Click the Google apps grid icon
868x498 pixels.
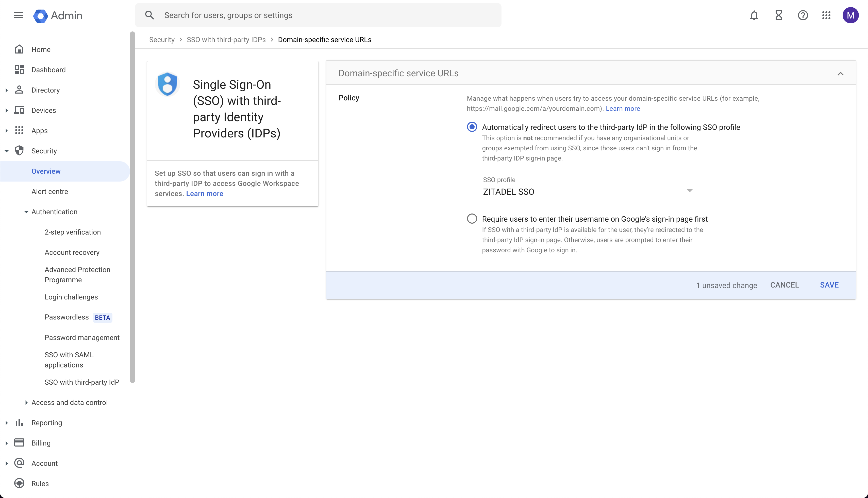(826, 15)
